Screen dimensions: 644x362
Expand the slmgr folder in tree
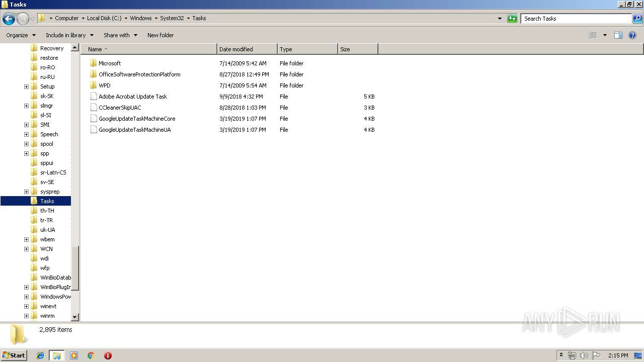click(x=26, y=106)
